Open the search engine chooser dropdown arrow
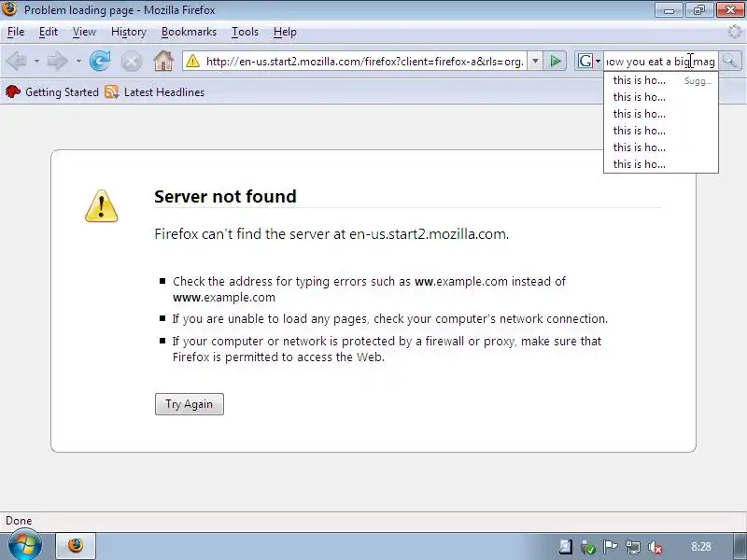The height and width of the screenshot is (560, 747). (x=598, y=62)
